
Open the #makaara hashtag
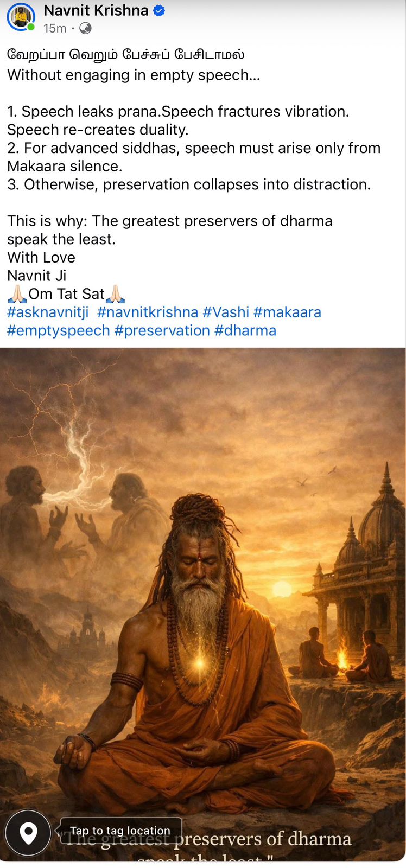click(x=287, y=312)
